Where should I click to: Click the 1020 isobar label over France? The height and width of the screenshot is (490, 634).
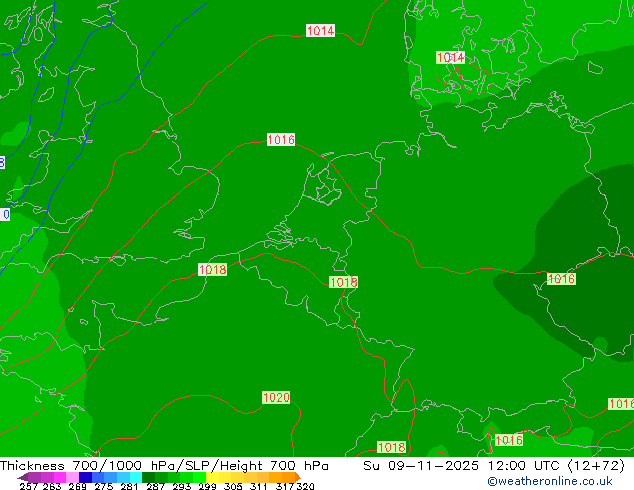(x=276, y=397)
